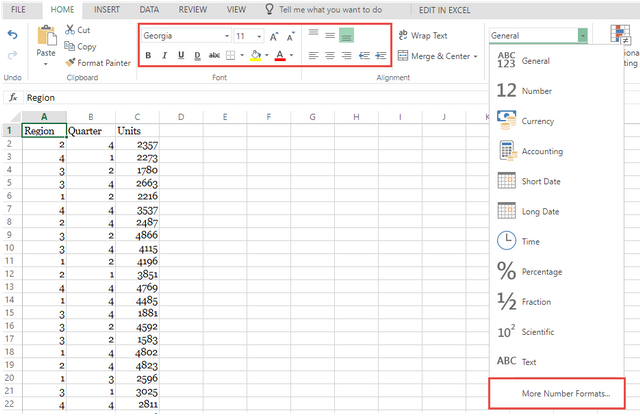Expand the font size dropdown

click(259, 36)
